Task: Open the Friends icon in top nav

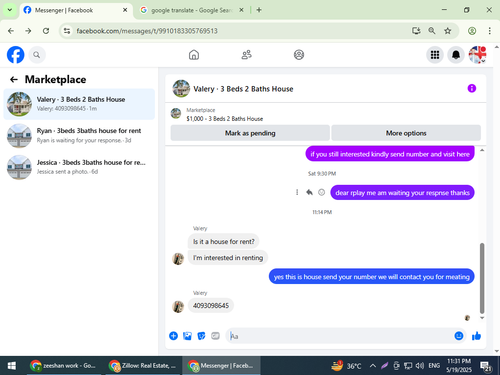Action: click(x=246, y=55)
